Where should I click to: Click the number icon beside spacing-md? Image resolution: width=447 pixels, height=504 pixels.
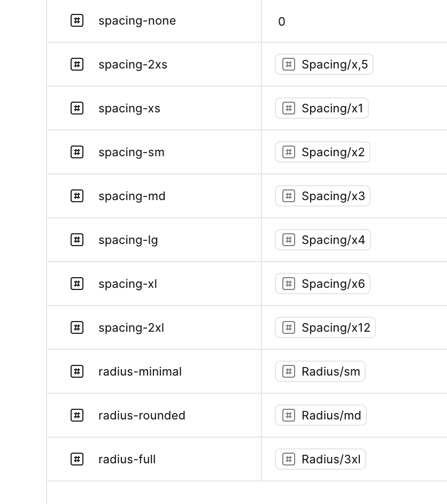tap(77, 196)
